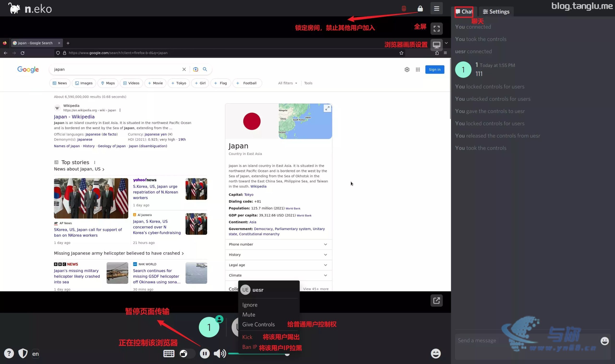Open the emoji picker in chat input
Viewport: 615px width, 364px height.
(605, 341)
